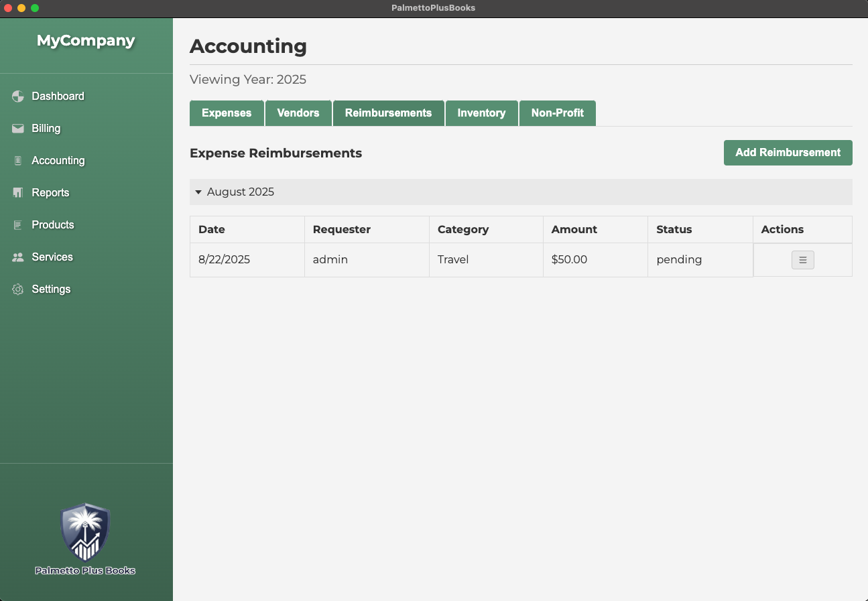This screenshot has width=868, height=601.
Task: Click the Billing envelope icon
Action: 18,129
